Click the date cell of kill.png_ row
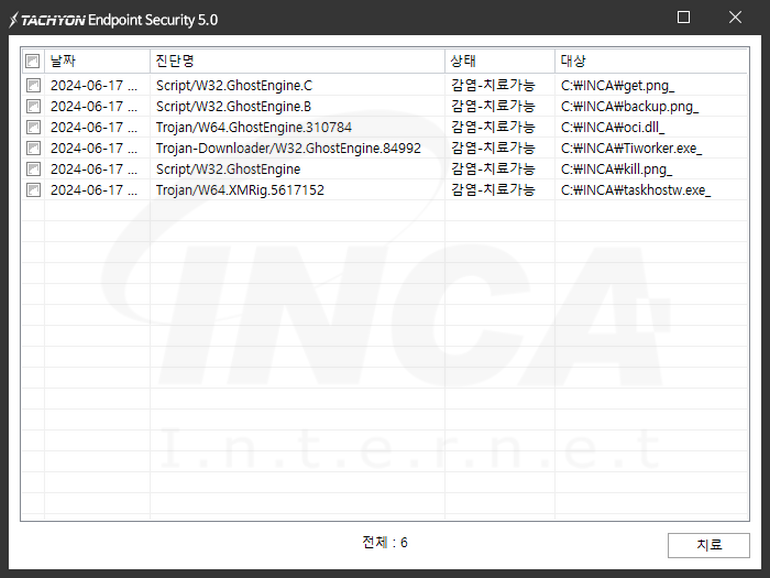The width and height of the screenshot is (770, 578). point(94,169)
